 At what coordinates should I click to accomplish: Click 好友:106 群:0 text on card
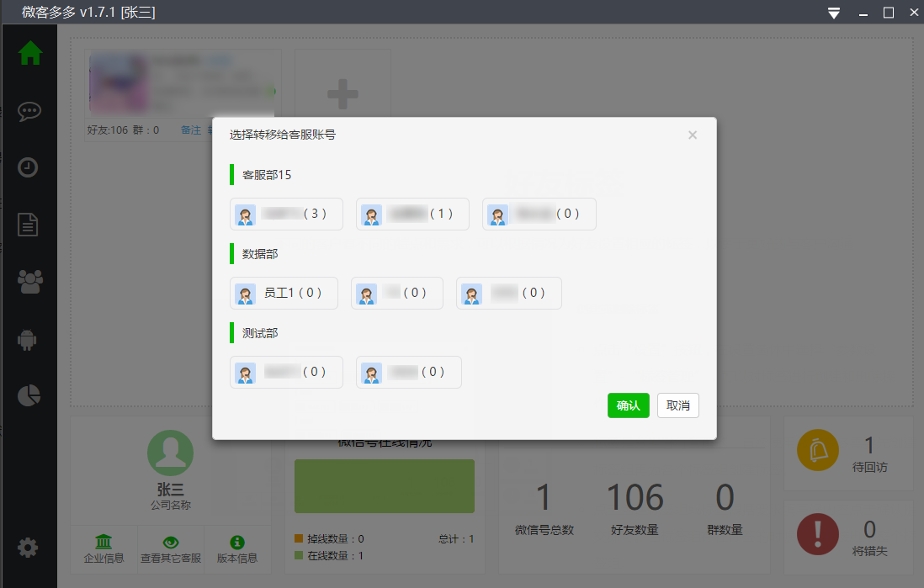[123, 130]
